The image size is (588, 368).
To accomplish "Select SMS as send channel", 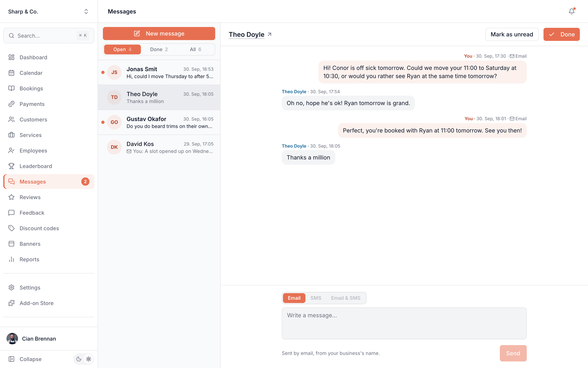I will (316, 298).
